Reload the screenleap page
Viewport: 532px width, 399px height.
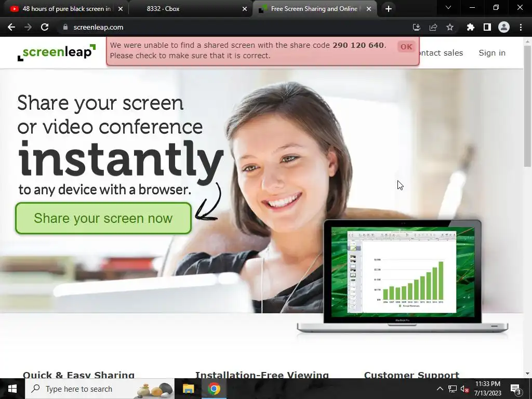[x=45, y=27]
